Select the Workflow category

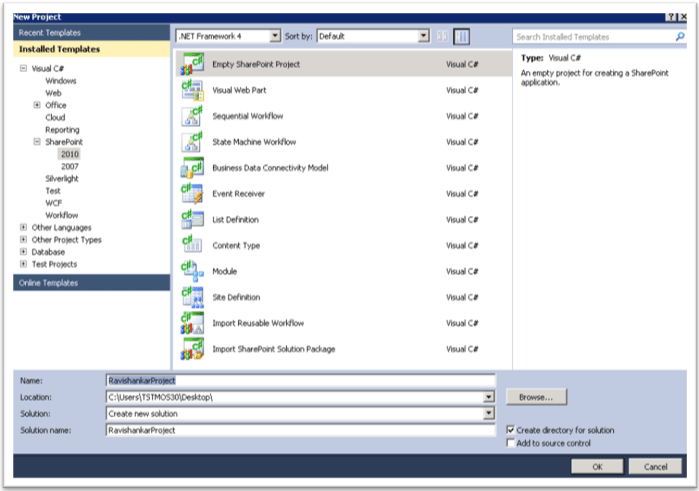click(62, 215)
